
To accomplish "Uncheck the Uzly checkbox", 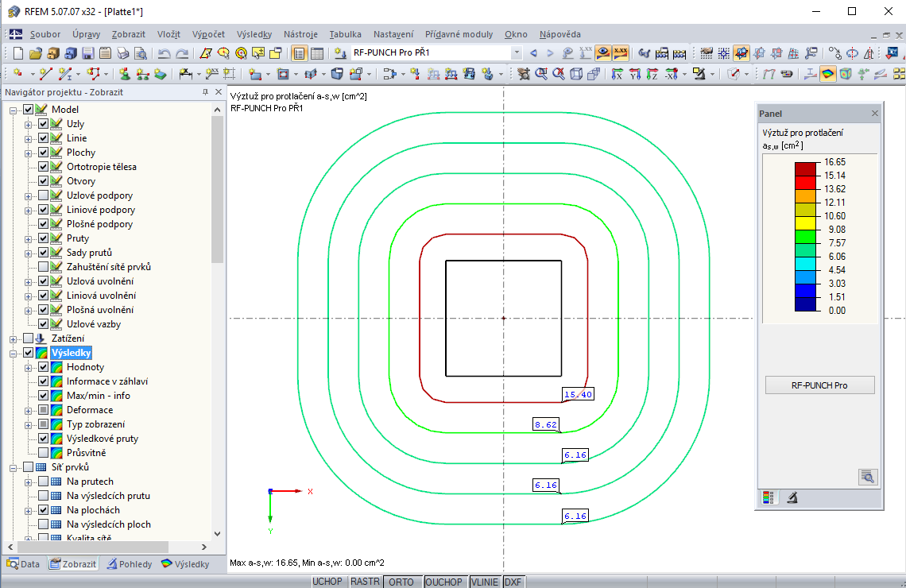I will [x=44, y=124].
